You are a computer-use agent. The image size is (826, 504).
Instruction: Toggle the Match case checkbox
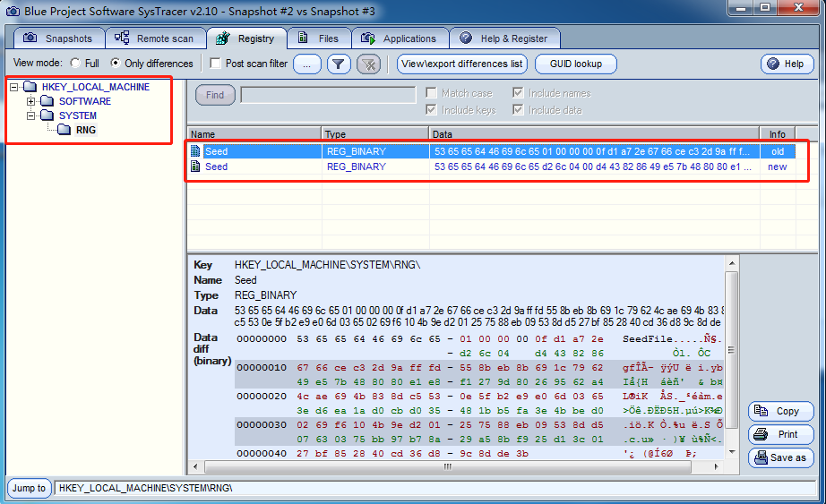click(x=432, y=93)
